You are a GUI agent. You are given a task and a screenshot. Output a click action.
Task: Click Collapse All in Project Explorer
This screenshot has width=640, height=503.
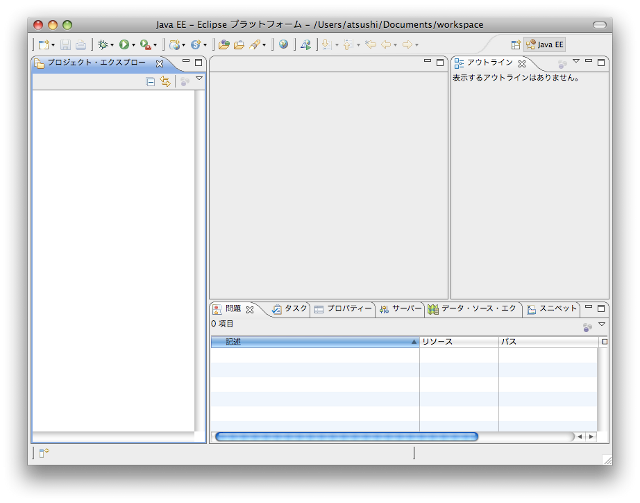pyautogui.click(x=151, y=81)
